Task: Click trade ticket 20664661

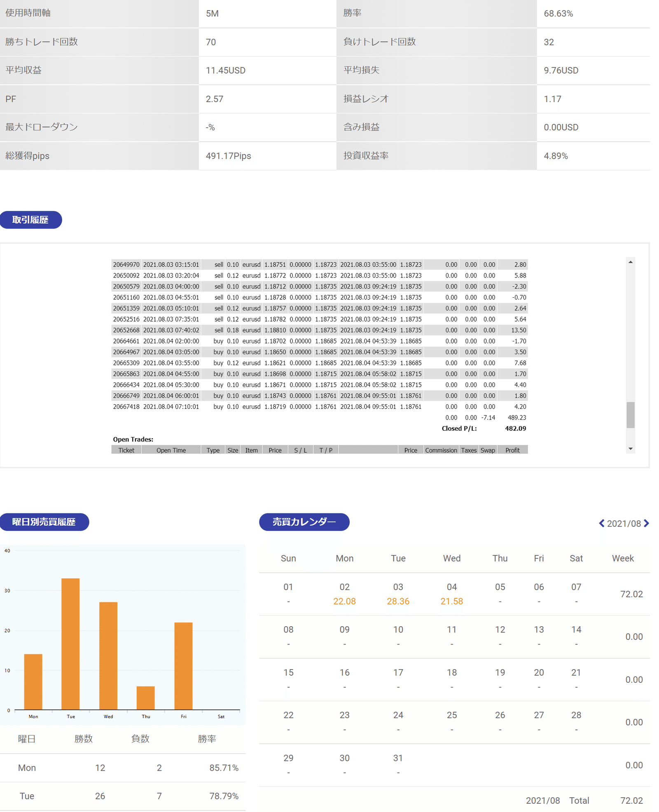Action: (x=126, y=341)
